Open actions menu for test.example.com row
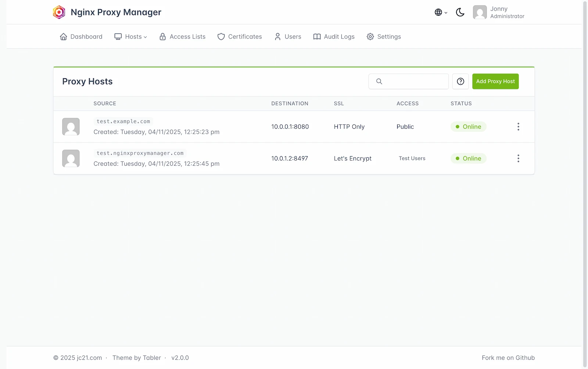This screenshot has height=369, width=588. coord(518,126)
